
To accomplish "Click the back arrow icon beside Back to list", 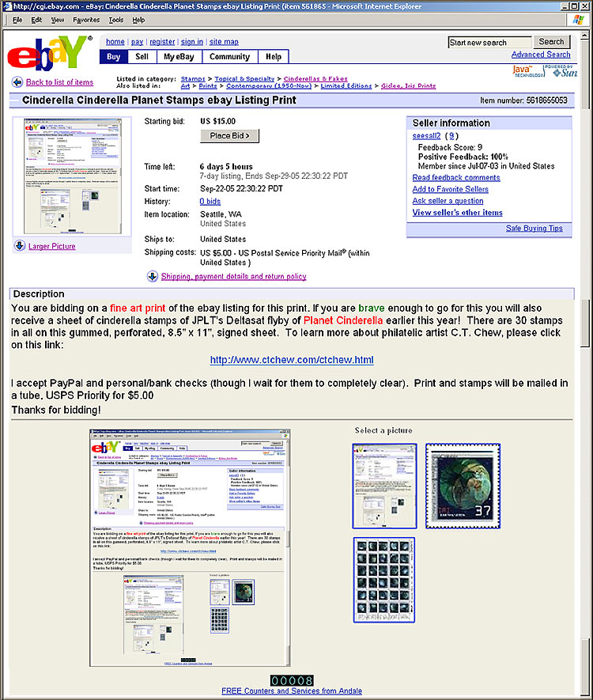I will [17, 82].
